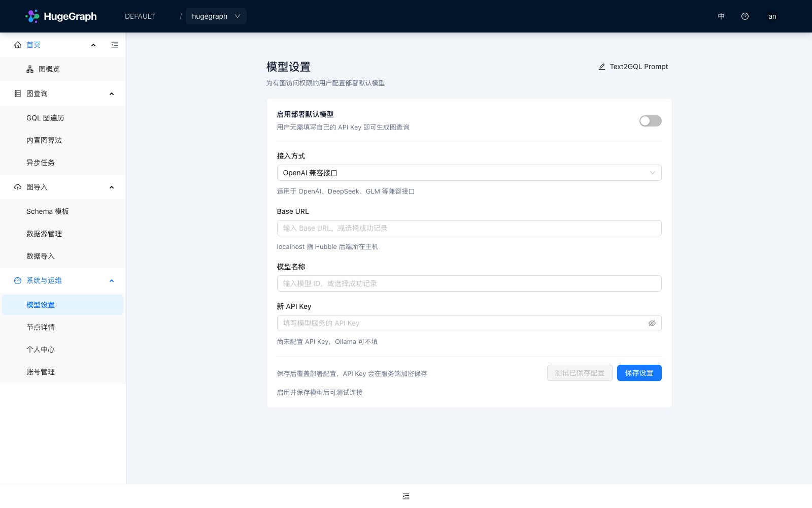Select 模型设置 in sidebar
Image resolution: width=812 pixels, height=508 pixels.
[63, 305]
